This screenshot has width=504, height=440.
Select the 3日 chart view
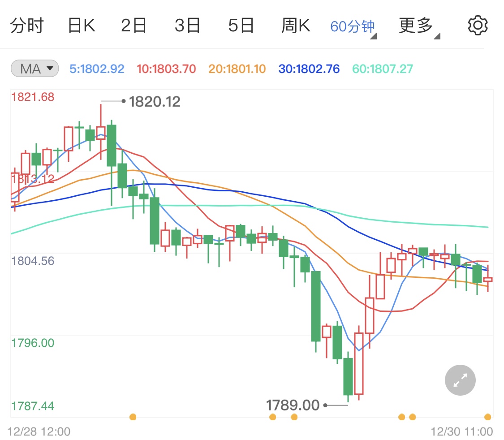188,25
